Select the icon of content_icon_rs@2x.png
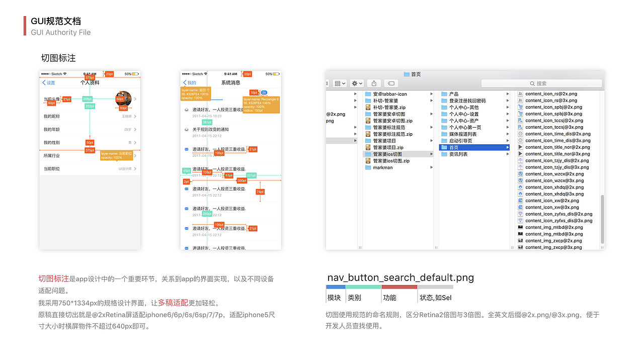The height and width of the screenshot is (362, 644). coord(520,94)
